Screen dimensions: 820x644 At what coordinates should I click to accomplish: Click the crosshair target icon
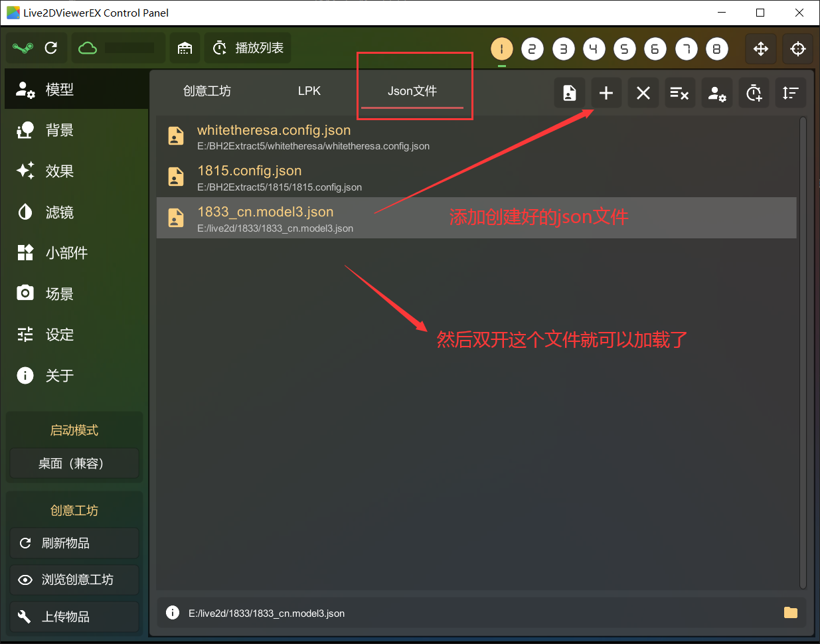point(798,48)
